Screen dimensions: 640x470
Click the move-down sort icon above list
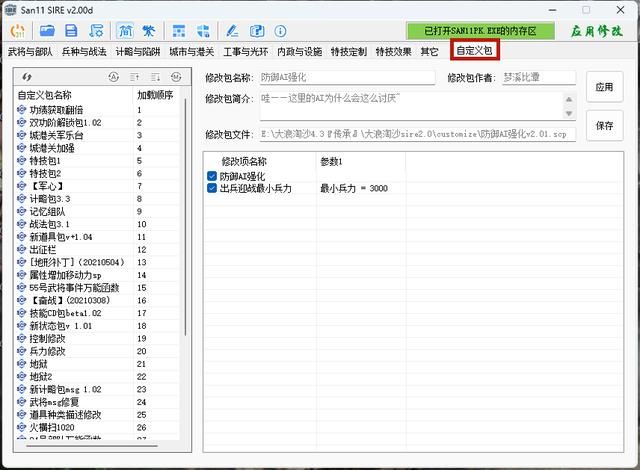tap(155, 77)
